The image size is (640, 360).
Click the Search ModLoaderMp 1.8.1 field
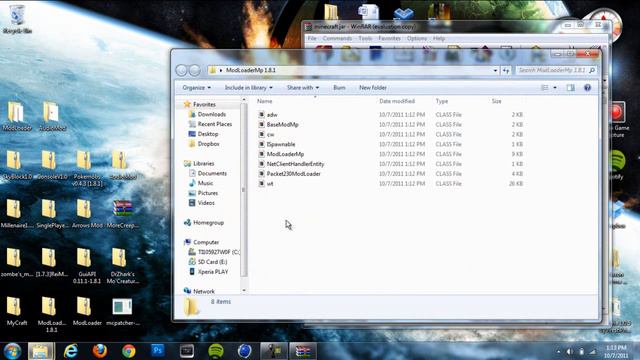pos(556,70)
